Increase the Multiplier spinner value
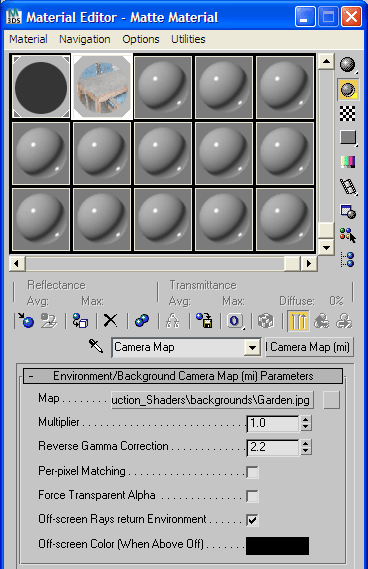 coord(306,419)
